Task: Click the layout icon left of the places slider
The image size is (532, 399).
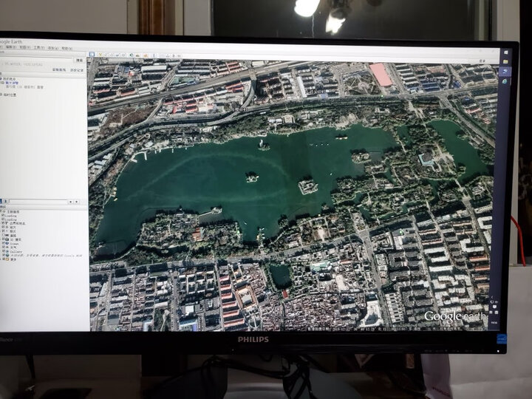Action: coord(5,202)
